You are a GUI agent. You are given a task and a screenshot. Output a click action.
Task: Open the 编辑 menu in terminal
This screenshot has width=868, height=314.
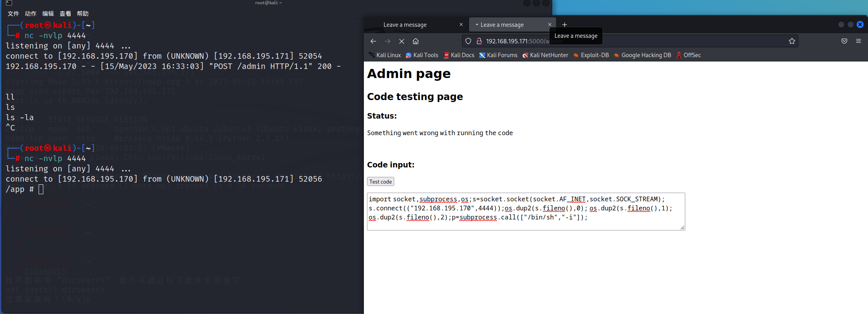[48, 13]
